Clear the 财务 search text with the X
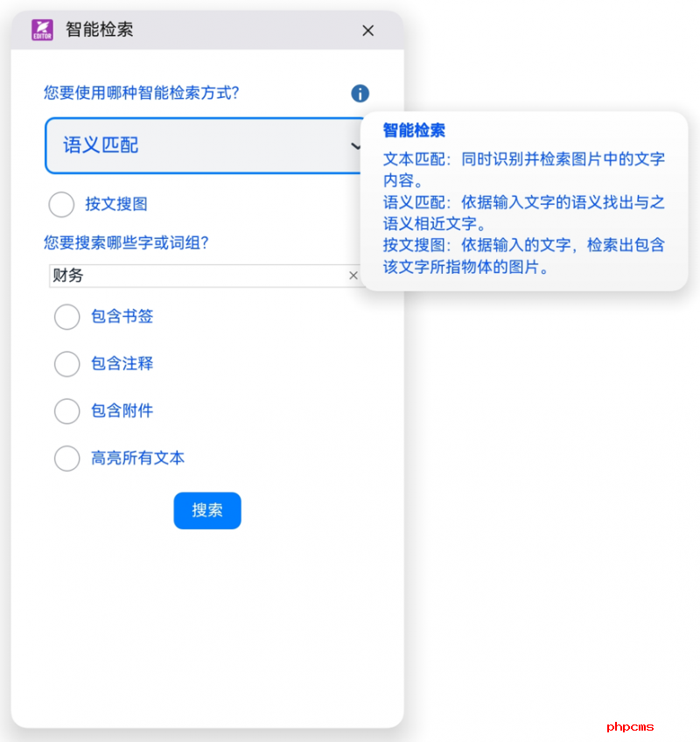Viewport: 700px width, 742px height. pyautogui.click(x=353, y=276)
